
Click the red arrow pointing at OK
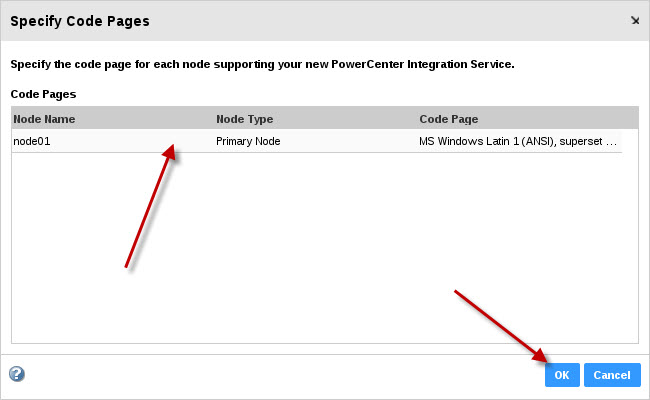(501, 326)
